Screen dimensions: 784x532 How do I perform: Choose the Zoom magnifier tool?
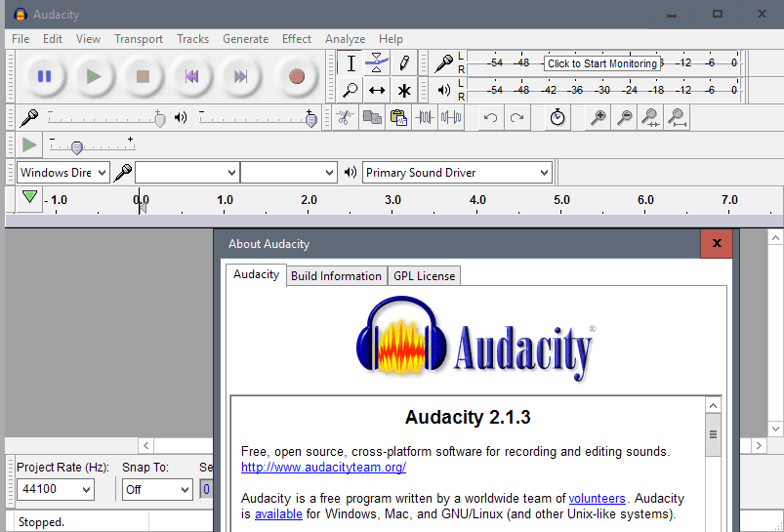pyautogui.click(x=351, y=90)
